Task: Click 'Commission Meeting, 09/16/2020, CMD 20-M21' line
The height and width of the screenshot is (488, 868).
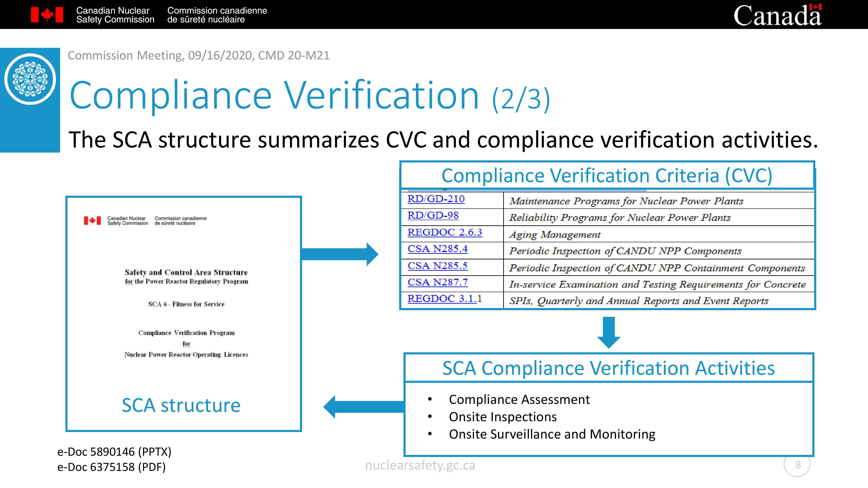Action: pos(199,56)
